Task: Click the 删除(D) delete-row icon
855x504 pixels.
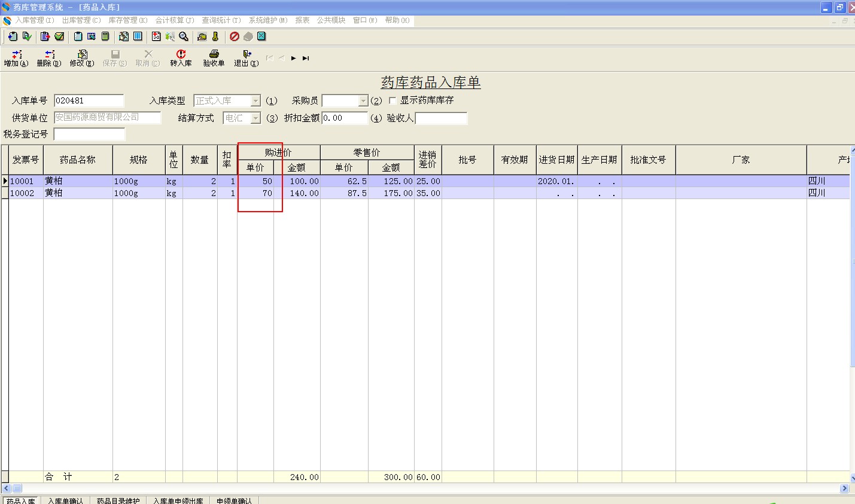Action: (50, 54)
